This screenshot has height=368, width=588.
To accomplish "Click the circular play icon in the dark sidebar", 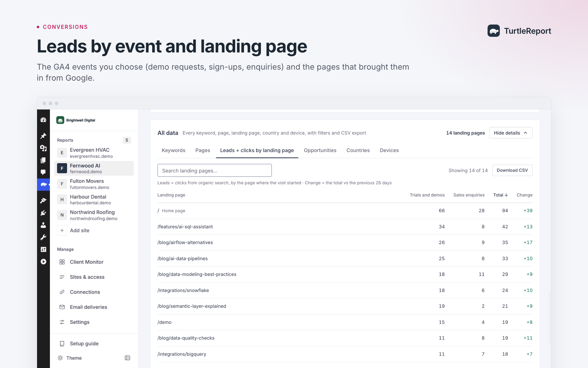I will (x=43, y=262).
